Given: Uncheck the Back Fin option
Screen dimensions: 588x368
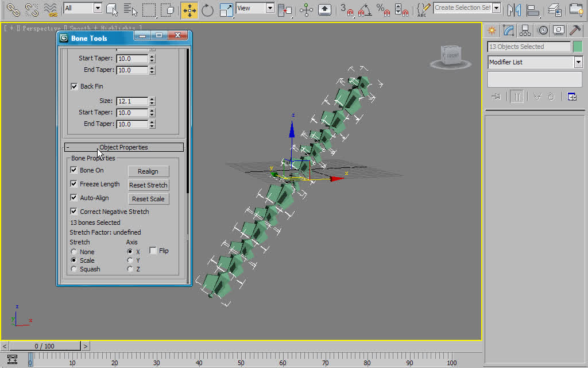Looking at the screenshot, I should tap(74, 86).
